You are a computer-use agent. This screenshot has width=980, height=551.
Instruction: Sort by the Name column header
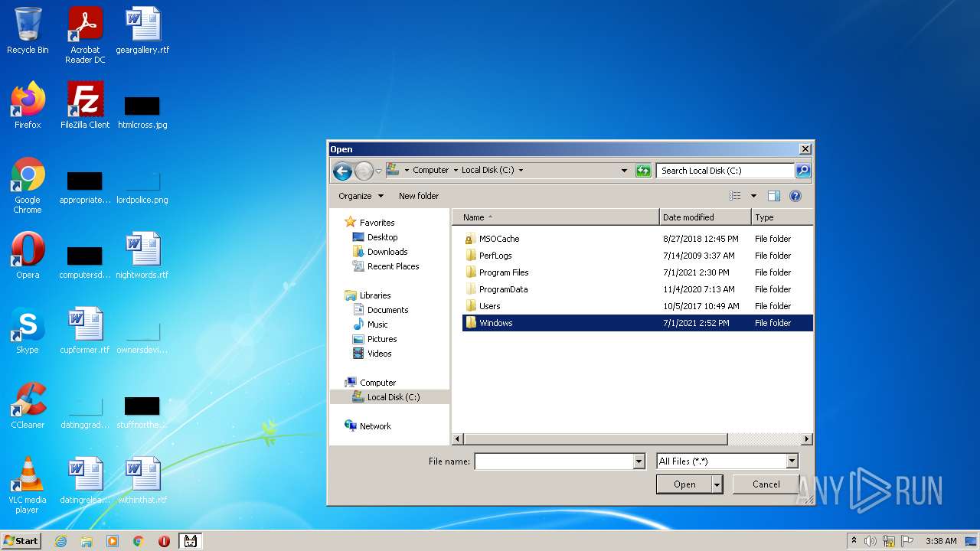(555, 217)
